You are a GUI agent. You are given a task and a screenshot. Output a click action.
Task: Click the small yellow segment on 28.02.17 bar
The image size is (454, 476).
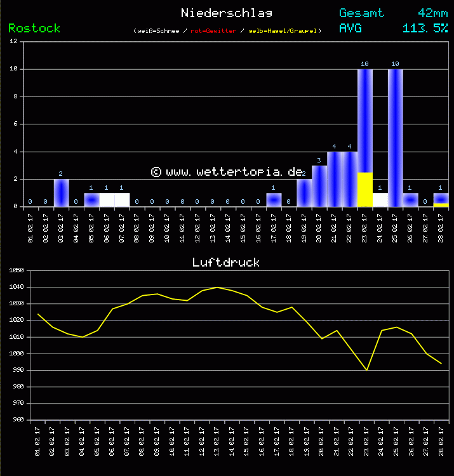(x=441, y=204)
